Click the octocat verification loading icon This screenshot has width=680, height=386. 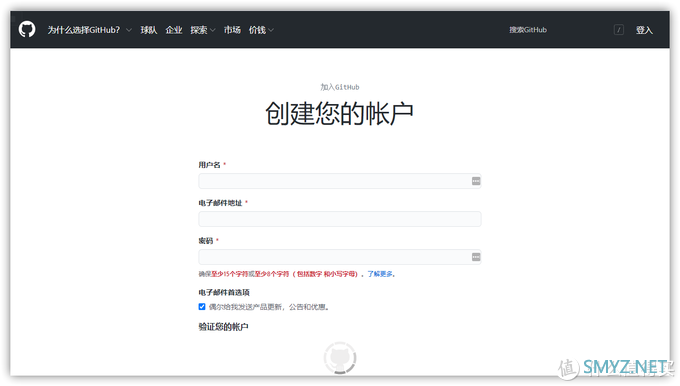point(340,358)
